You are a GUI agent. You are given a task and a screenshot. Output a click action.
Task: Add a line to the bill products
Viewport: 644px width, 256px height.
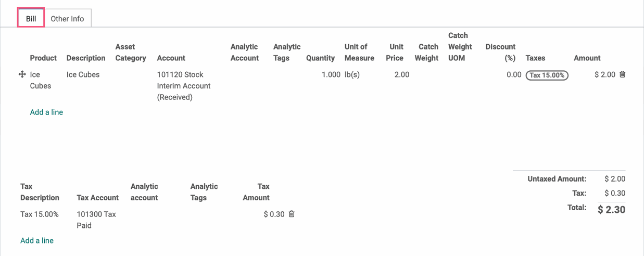tap(46, 112)
